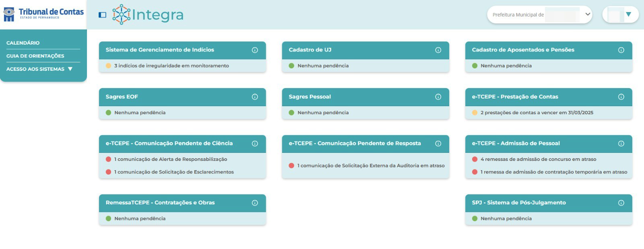The image size is (644, 249).
Task: Click '1 comunicação de Solicitação de Esclarecimentos'
Action: coord(174,172)
